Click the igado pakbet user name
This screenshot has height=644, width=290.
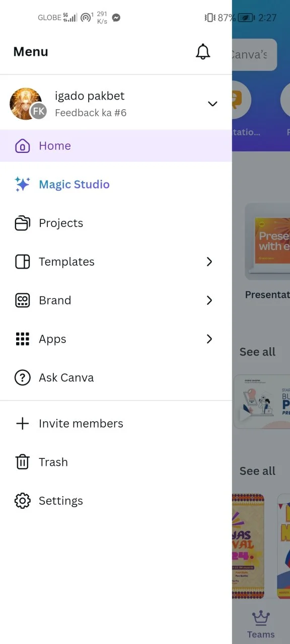pyautogui.click(x=90, y=96)
